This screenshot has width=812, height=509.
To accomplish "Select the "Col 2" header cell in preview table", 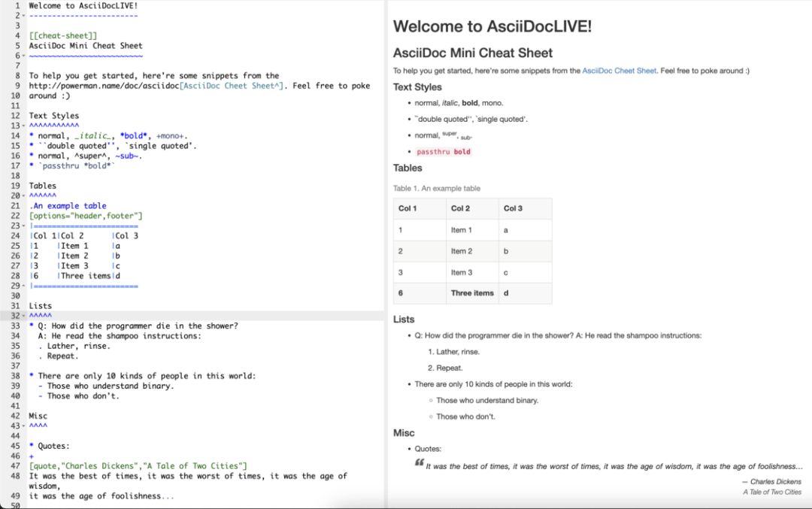I will [x=472, y=208].
